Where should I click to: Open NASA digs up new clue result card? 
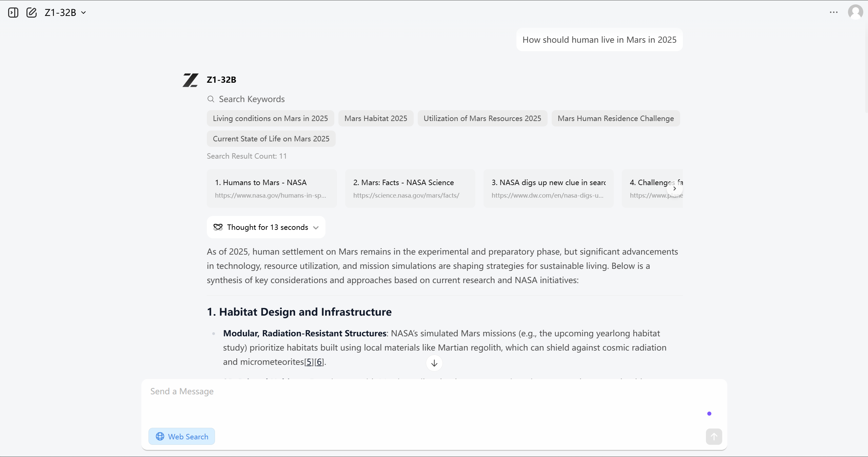[548, 188]
